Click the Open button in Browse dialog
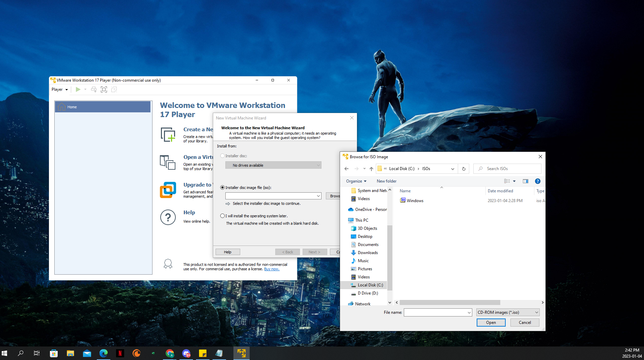Screen dimensions: 644x360 pyautogui.click(x=491, y=323)
